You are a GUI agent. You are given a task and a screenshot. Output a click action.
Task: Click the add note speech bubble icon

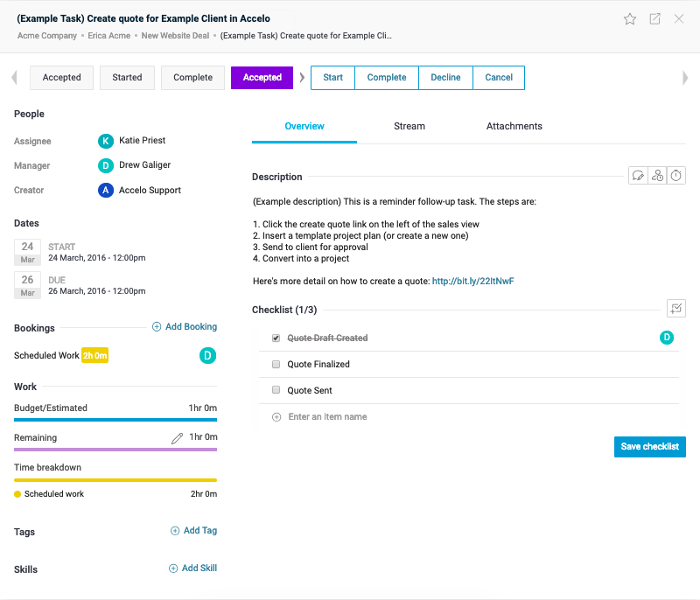[x=638, y=176]
